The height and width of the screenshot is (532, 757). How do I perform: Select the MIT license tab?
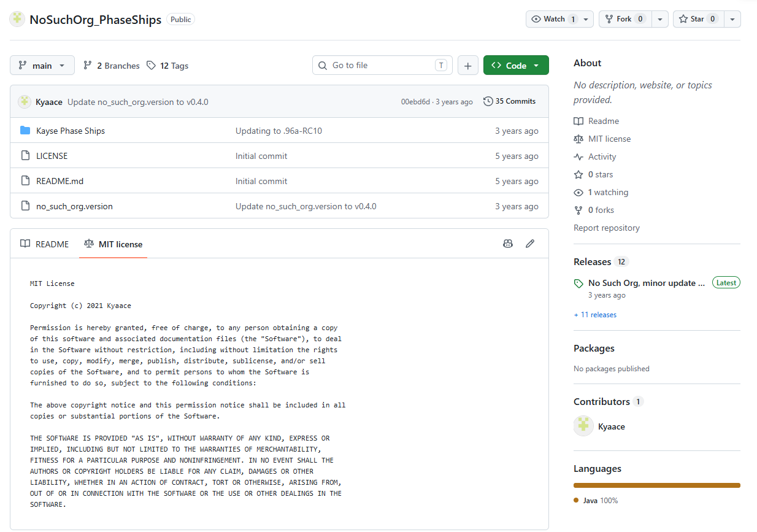[113, 244]
